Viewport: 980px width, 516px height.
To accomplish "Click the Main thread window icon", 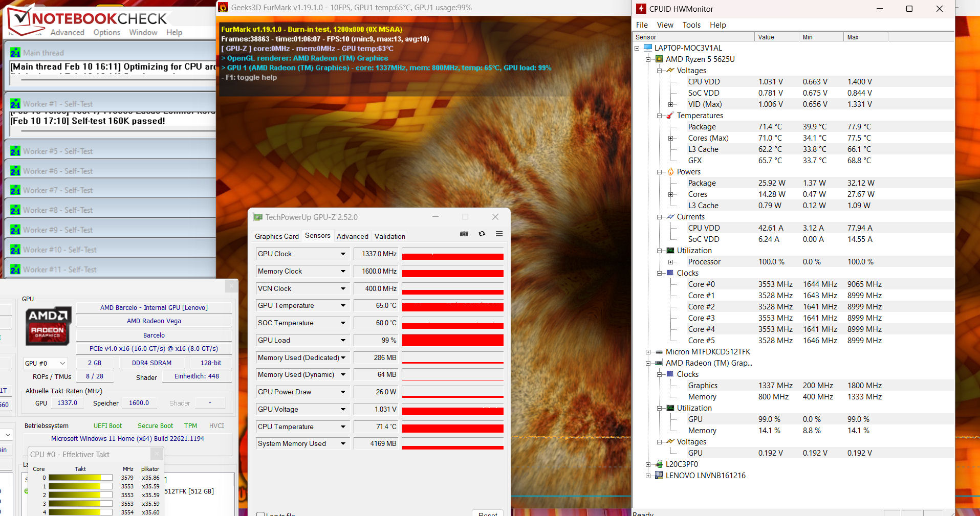I will 15,53.
